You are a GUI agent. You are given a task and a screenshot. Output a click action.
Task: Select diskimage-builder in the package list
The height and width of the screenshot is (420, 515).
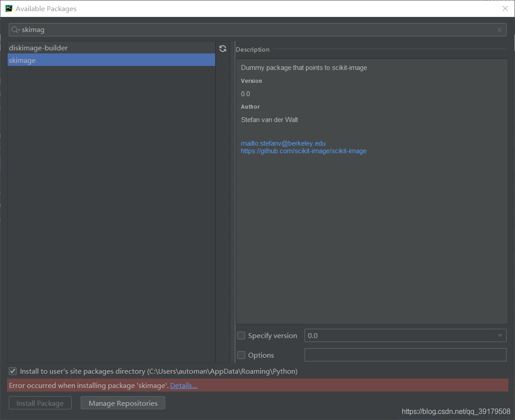[x=111, y=48]
